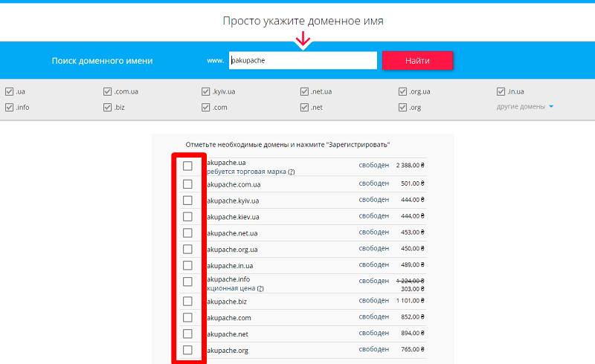Click the pakupache.kyiv.ua domain name text
The image size is (595, 364).
click(x=233, y=201)
